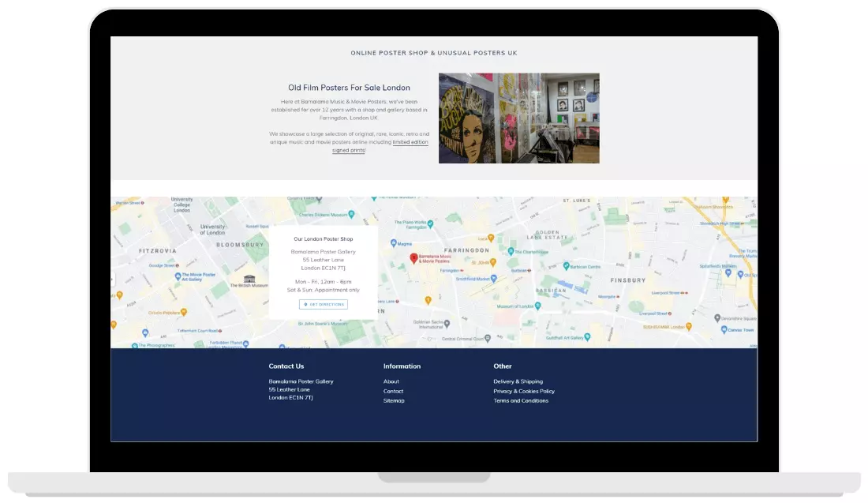
Task: Click Privacy & Cookies Policy link
Action: point(524,391)
